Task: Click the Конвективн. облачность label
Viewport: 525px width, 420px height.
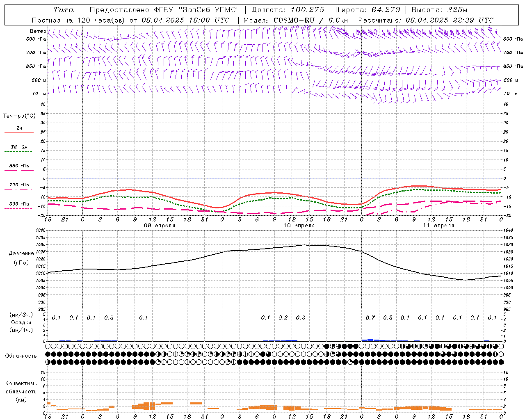Action: coord(21,391)
